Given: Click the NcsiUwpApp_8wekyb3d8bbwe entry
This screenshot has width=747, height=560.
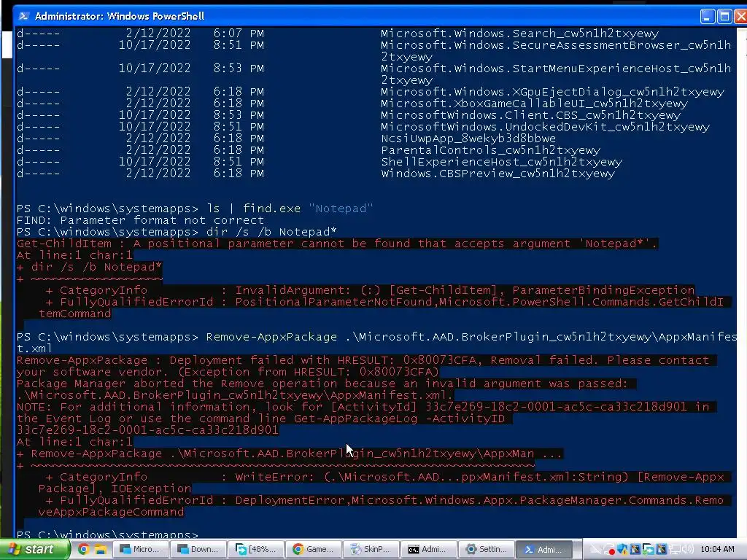Looking at the screenshot, I should tap(468, 139).
